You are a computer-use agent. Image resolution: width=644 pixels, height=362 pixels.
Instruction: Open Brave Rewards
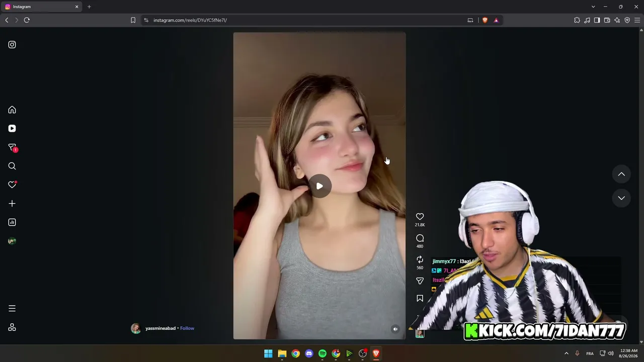point(496,20)
